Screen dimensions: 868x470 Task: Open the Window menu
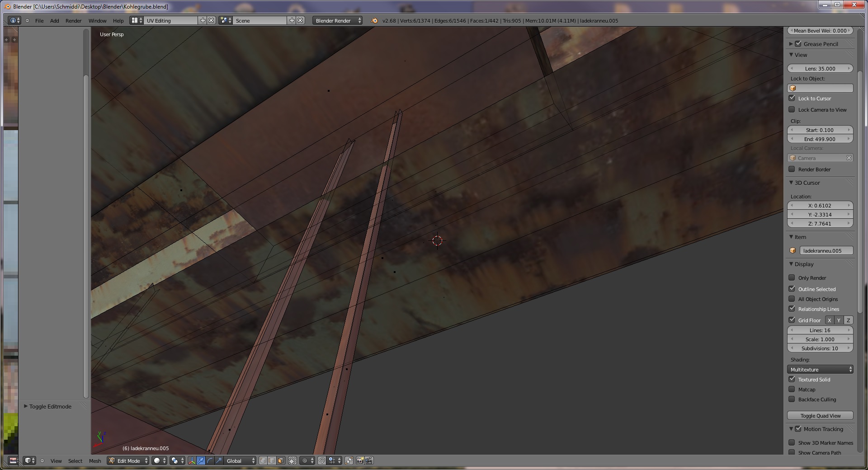click(97, 20)
